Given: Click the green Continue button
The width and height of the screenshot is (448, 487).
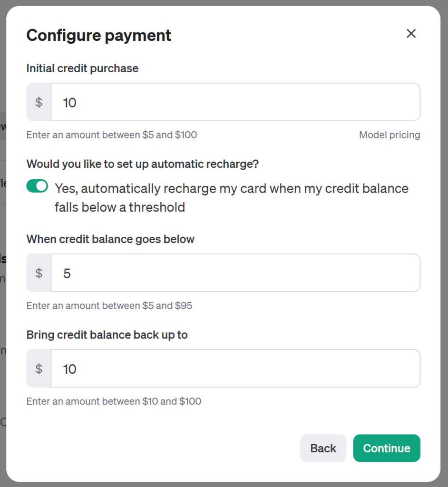Looking at the screenshot, I should [x=386, y=448].
